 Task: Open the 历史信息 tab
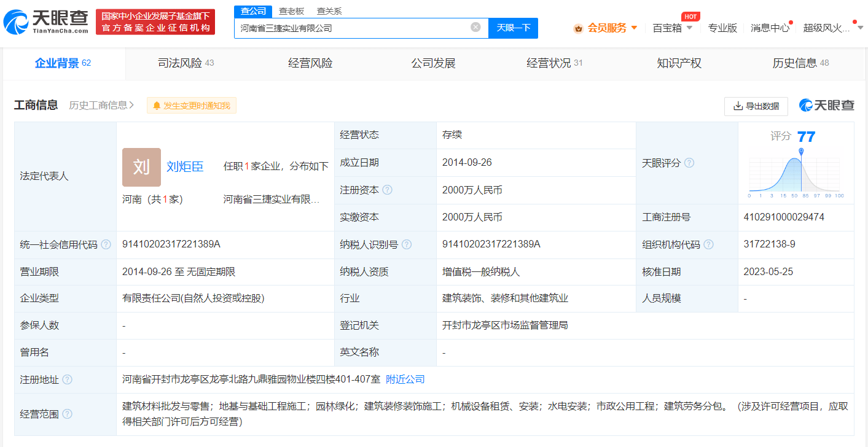click(x=800, y=63)
